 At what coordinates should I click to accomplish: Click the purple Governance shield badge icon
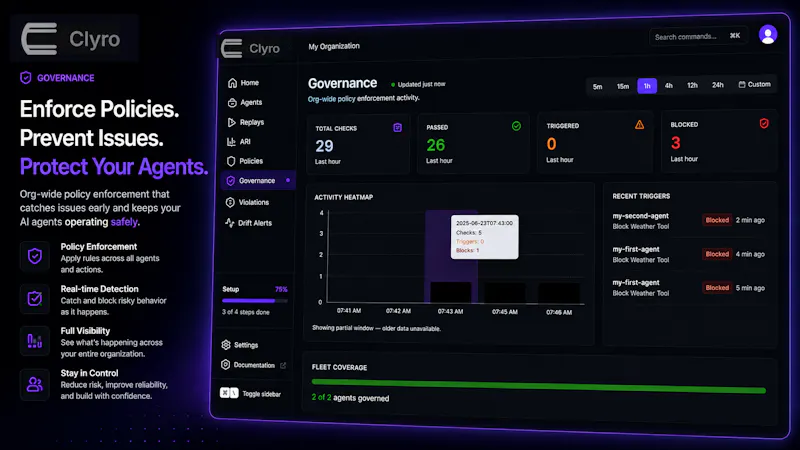pos(26,78)
